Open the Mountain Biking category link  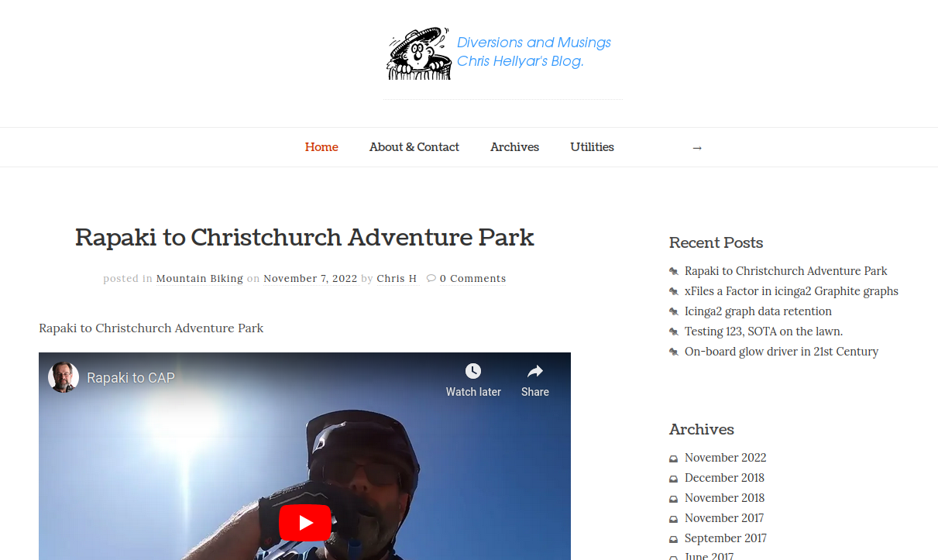coord(200,278)
